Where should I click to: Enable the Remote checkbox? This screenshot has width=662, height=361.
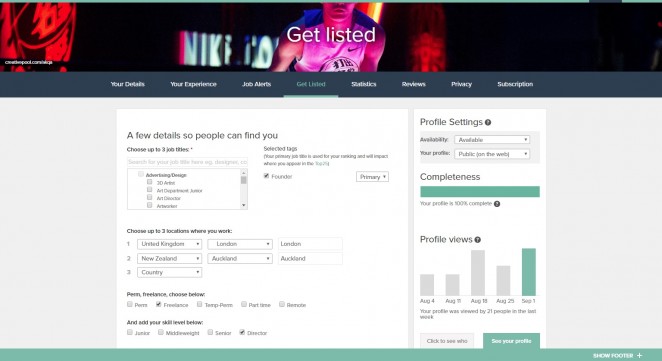(282, 304)
